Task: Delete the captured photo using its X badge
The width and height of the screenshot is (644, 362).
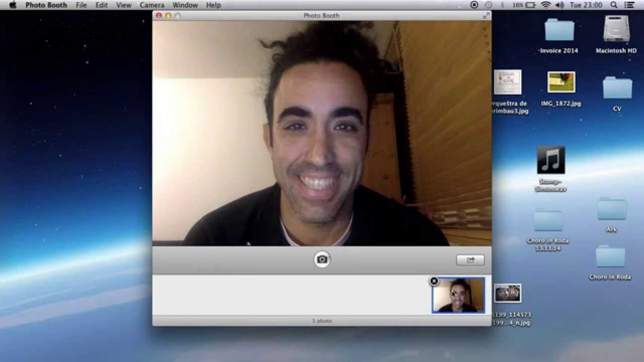Action: click(x=434, y=282)
